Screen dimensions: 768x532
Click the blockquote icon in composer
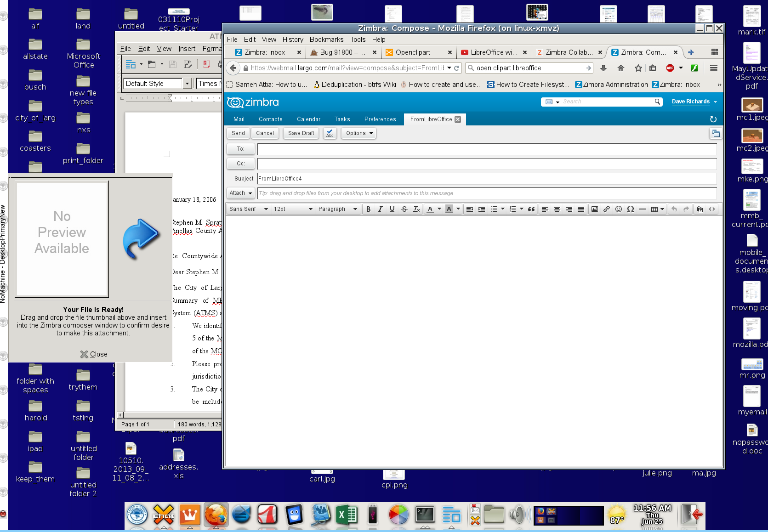click(531, 209)
